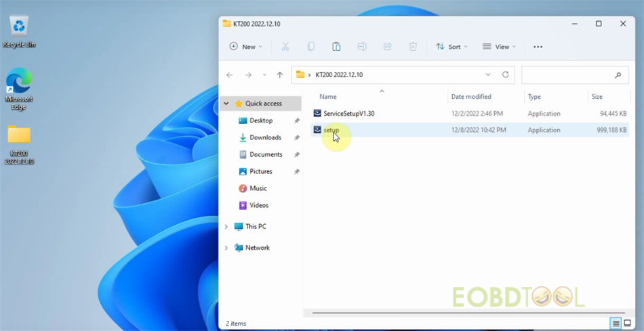Expand the address bar history dropdown
This screenshot has width=644, height=331.
(488, 74)
